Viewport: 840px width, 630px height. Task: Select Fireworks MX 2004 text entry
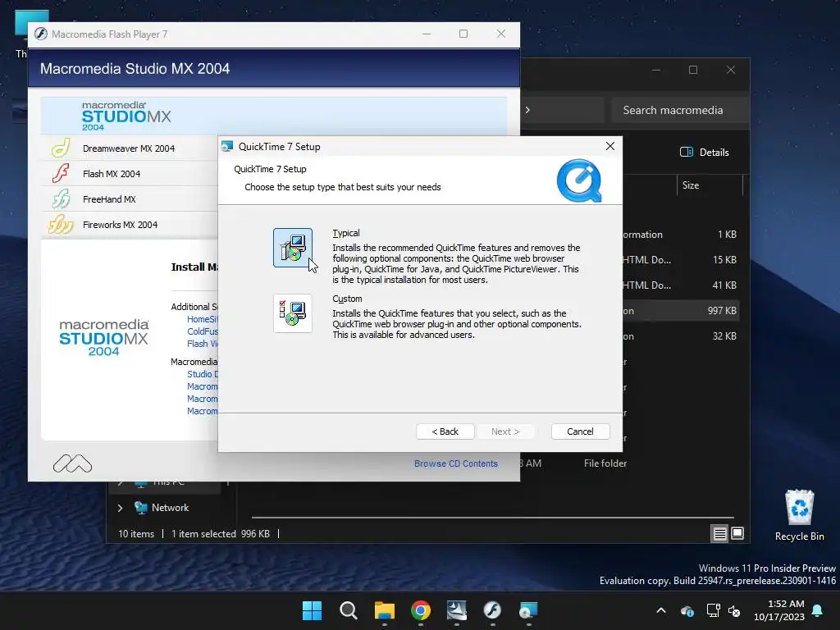[x=120, y=225]
